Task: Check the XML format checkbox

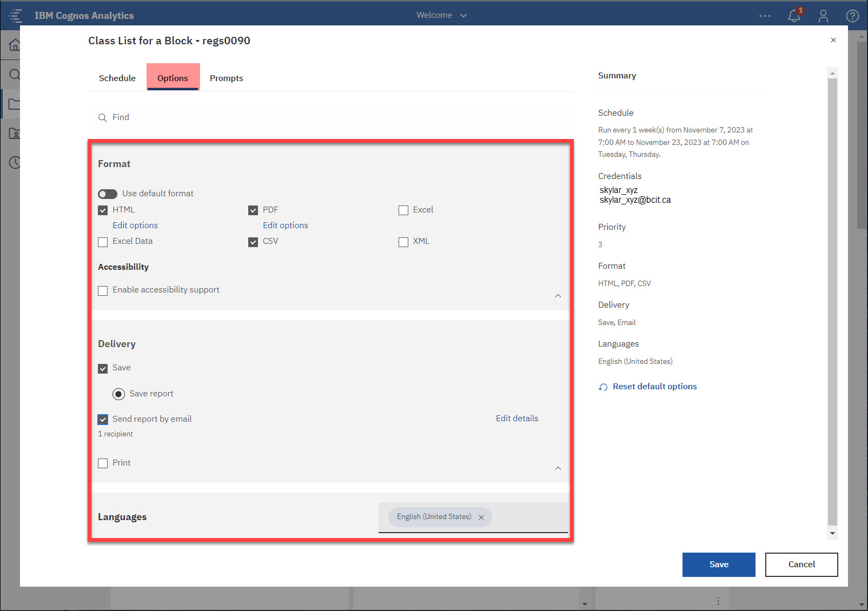Action: [403, 242]
